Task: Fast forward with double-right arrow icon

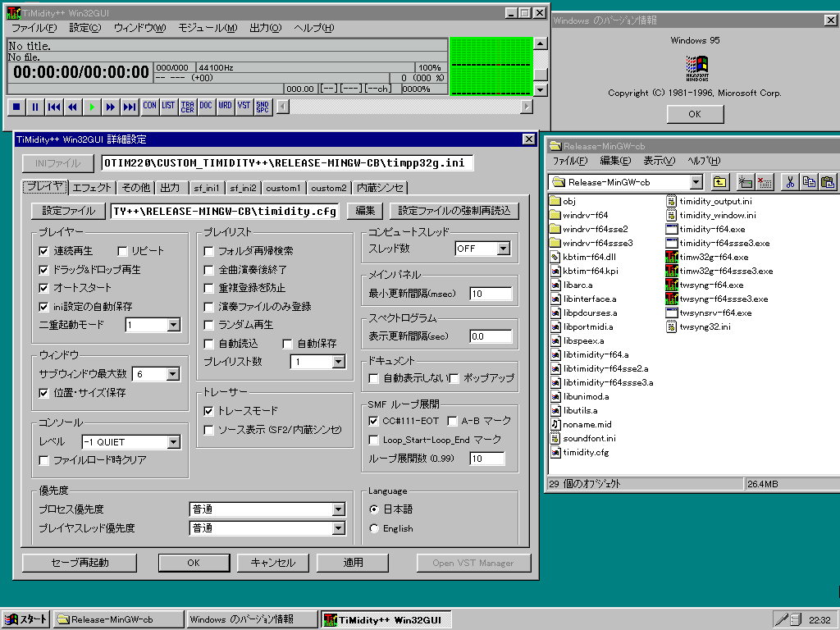Action: [111, 107]
